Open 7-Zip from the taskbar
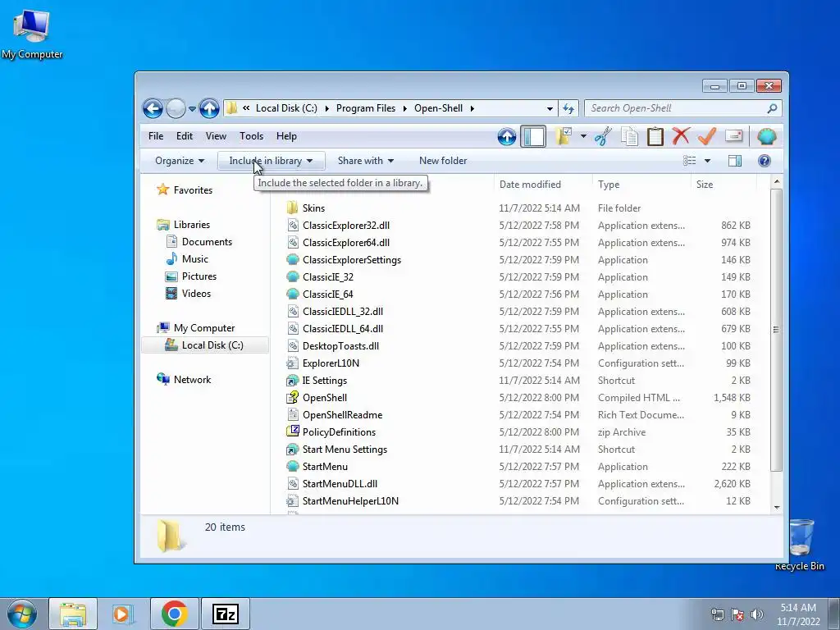Image resolution: width=840 pixels, height=630 pixels. [225, 614]
